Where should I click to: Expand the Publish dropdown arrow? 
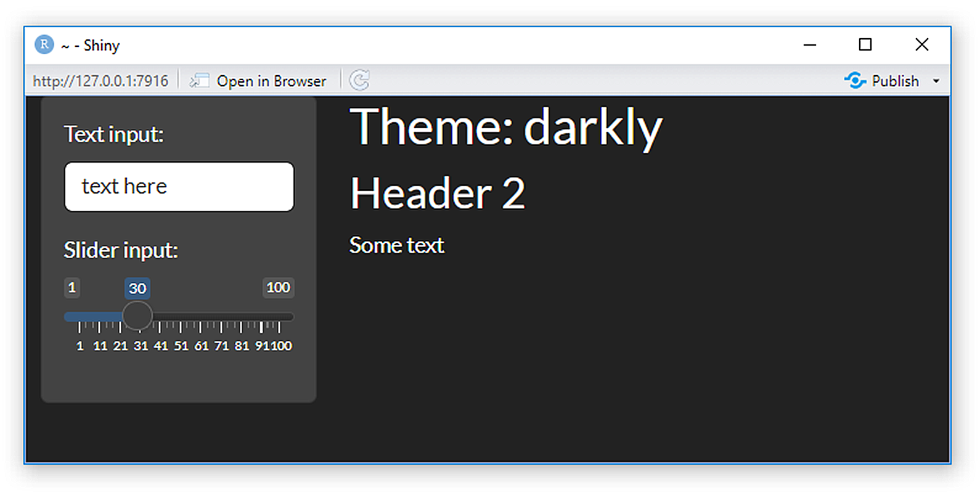(936, 81)
